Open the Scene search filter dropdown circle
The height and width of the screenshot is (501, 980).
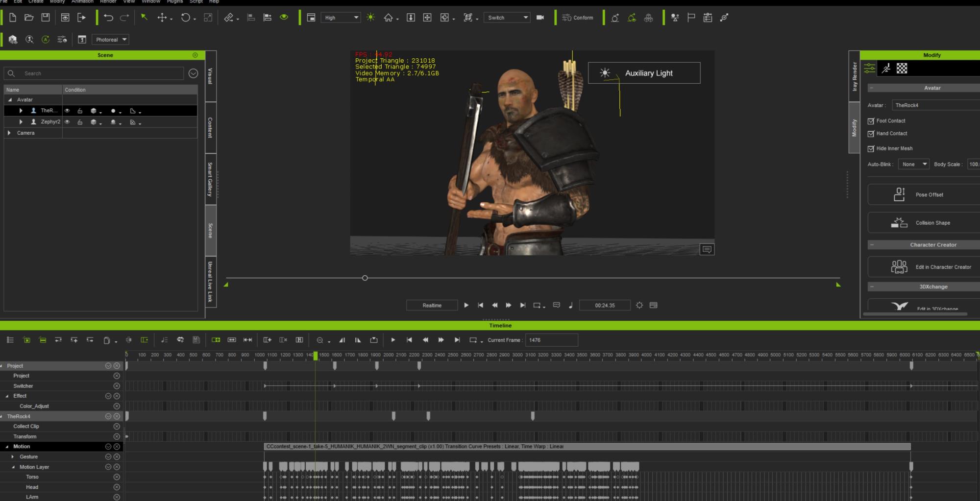pos(193,73)
